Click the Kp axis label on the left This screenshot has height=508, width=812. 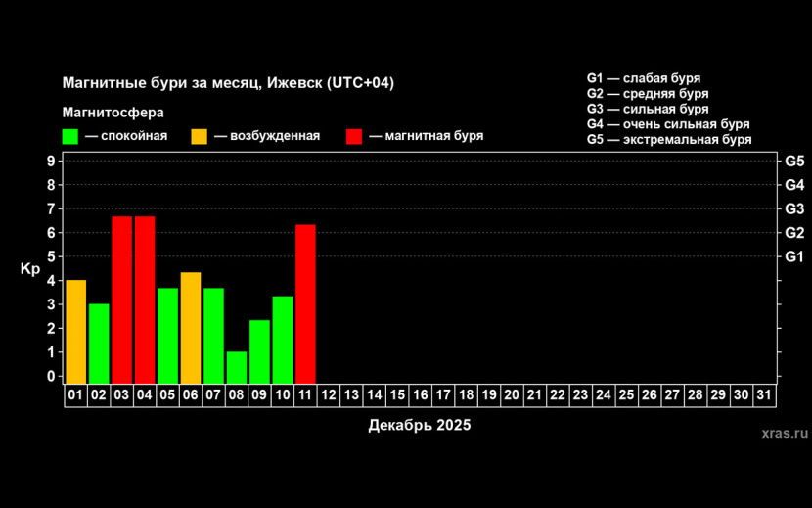click(x=29, y=268)
